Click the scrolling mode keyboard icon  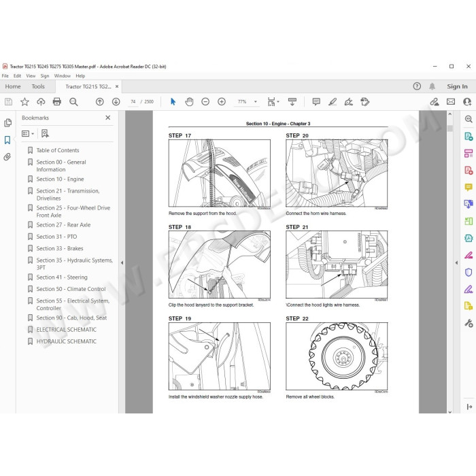pyautogui.click(x=292, y=102)
